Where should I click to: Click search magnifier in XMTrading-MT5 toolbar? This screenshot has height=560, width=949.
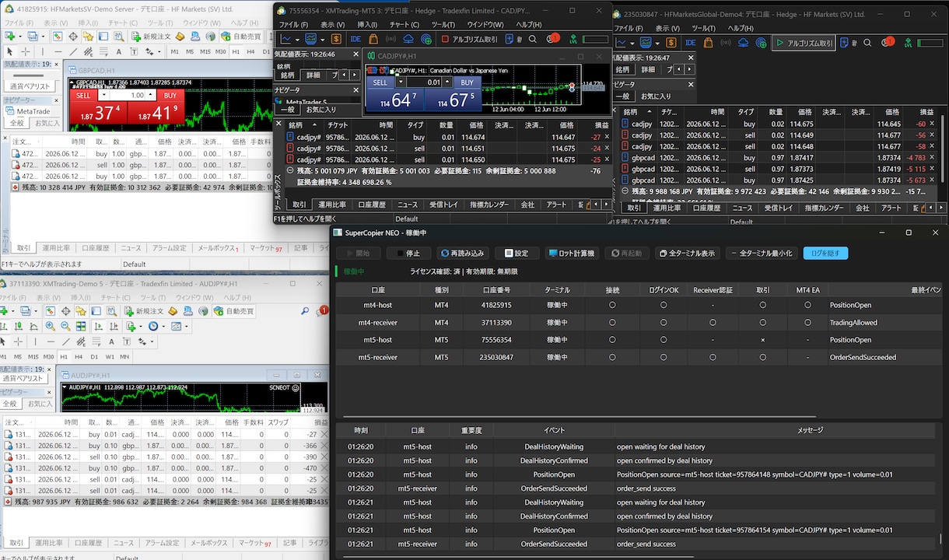coord(532,39)
